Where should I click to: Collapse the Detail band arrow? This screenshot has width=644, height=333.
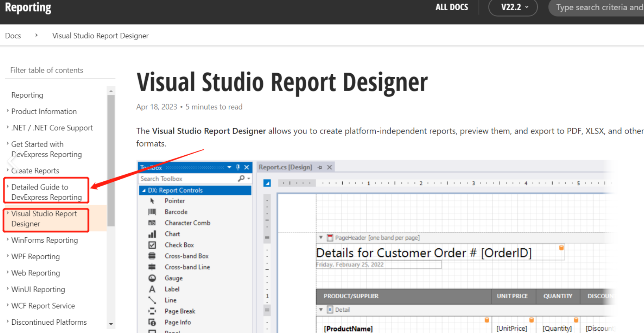click(321, 309)
